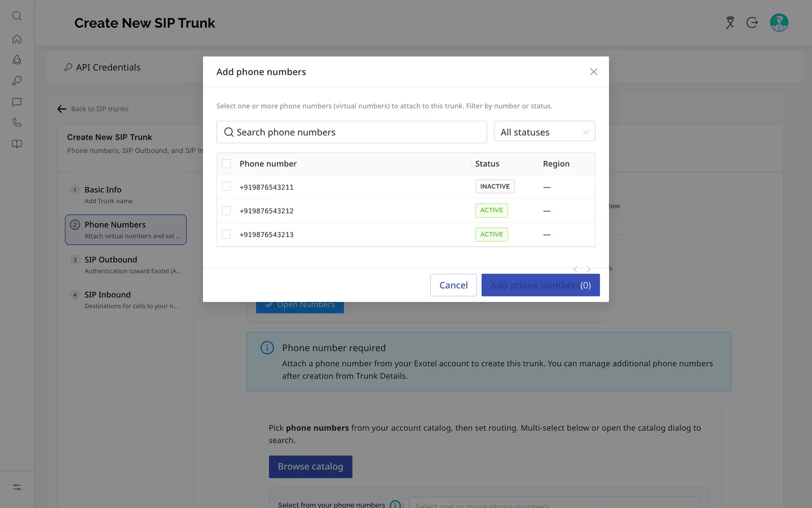Image resolution: width=812 pixels, height=508 pixels.
Task: Toggle the select-all checkbox in the table header
Action: coord(226,164)
